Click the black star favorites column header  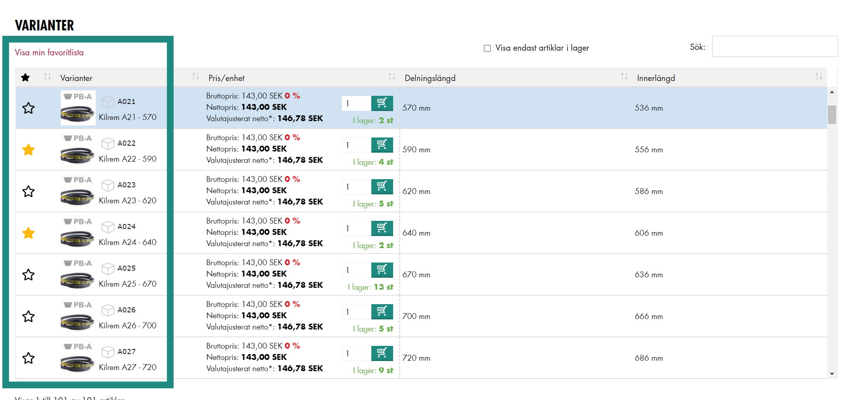click(x=25, y=78)
